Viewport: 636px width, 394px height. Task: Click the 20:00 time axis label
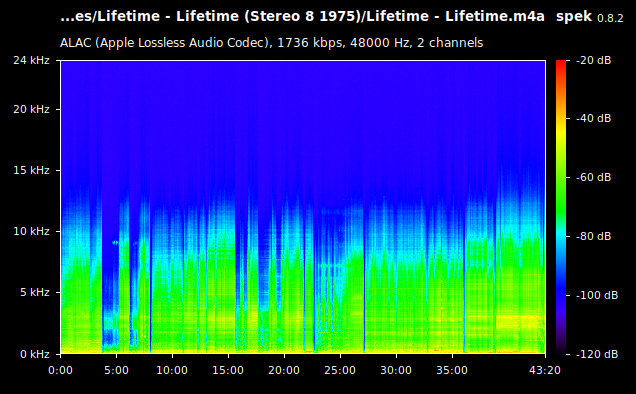(x=284, y=370)
